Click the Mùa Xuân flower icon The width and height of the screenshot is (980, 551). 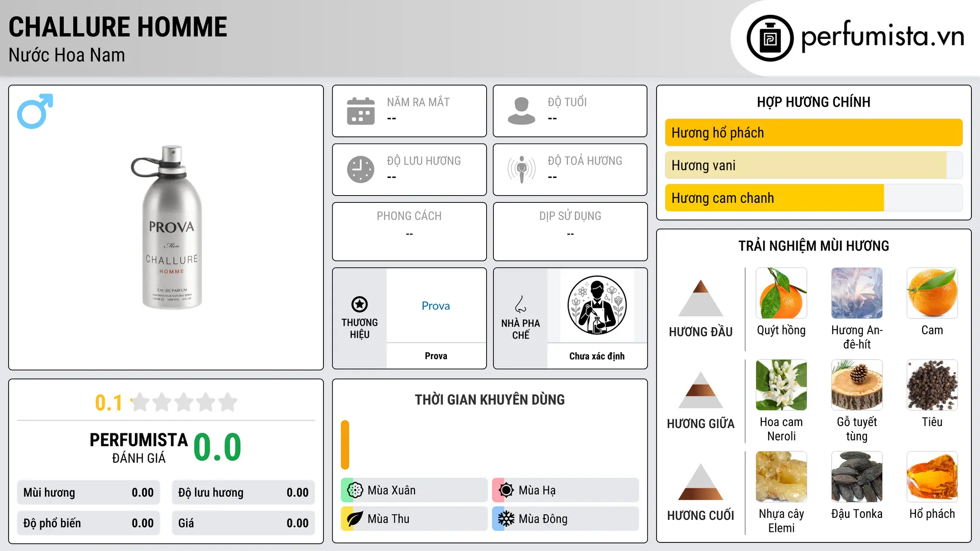tap(355, 490)
